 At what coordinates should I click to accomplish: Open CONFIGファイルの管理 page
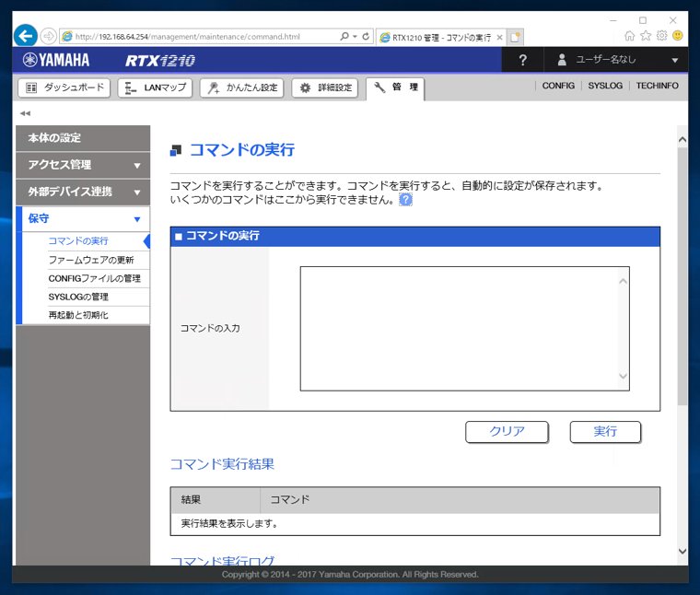pyautogui.click(x=95, y=278)
